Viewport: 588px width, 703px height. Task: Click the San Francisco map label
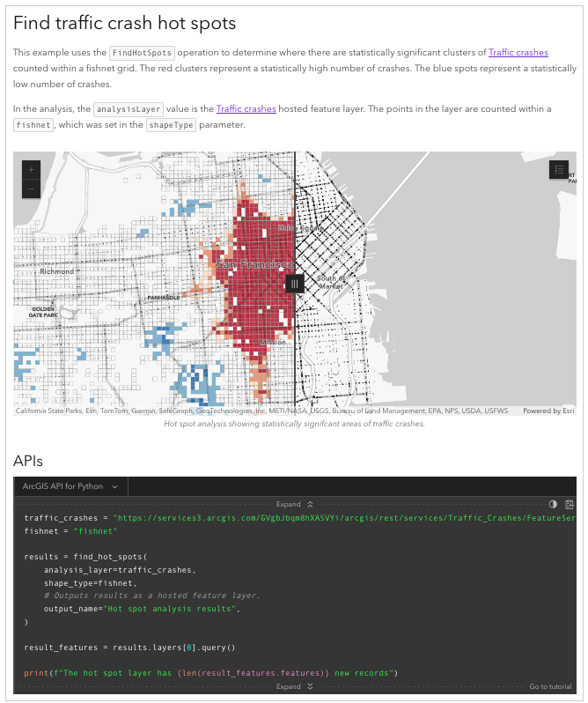click(254, 264)
